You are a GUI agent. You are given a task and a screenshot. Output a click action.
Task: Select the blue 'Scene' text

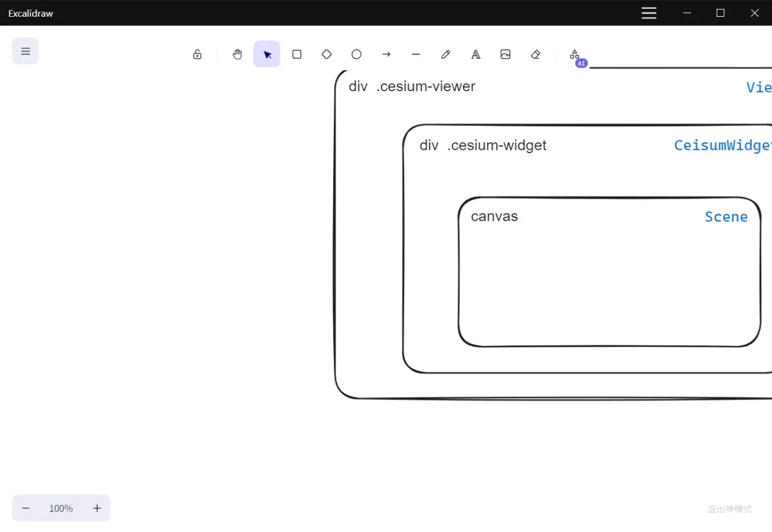(726, 217)
